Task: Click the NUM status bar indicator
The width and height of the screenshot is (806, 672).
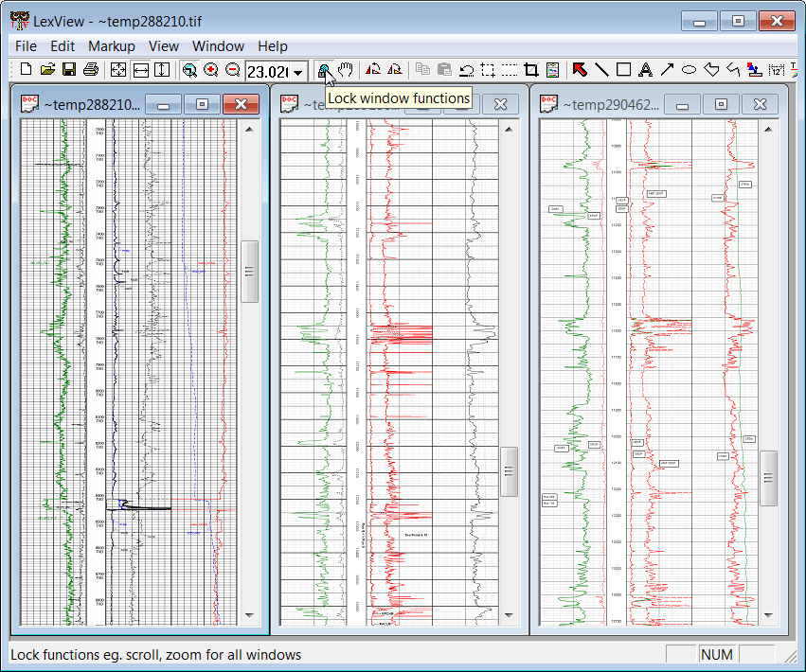Action: 717,655
